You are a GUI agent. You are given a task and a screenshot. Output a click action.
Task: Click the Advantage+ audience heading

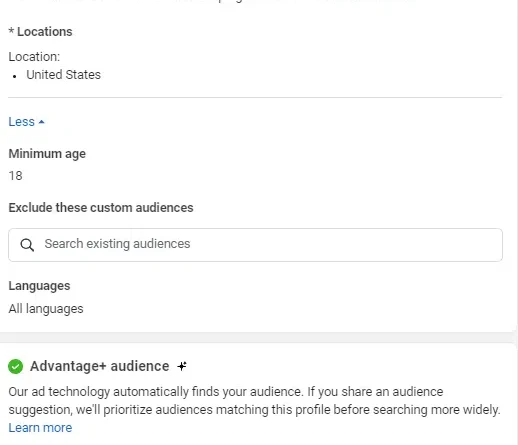pyautogui.click(x=100, y=366)
